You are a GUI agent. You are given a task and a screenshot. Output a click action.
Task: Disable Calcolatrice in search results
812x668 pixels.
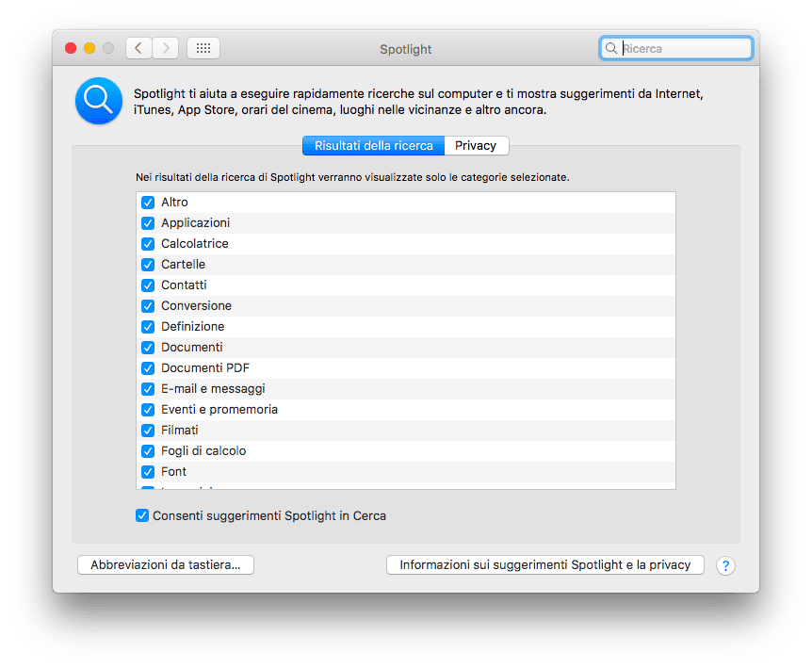(148, 244)
